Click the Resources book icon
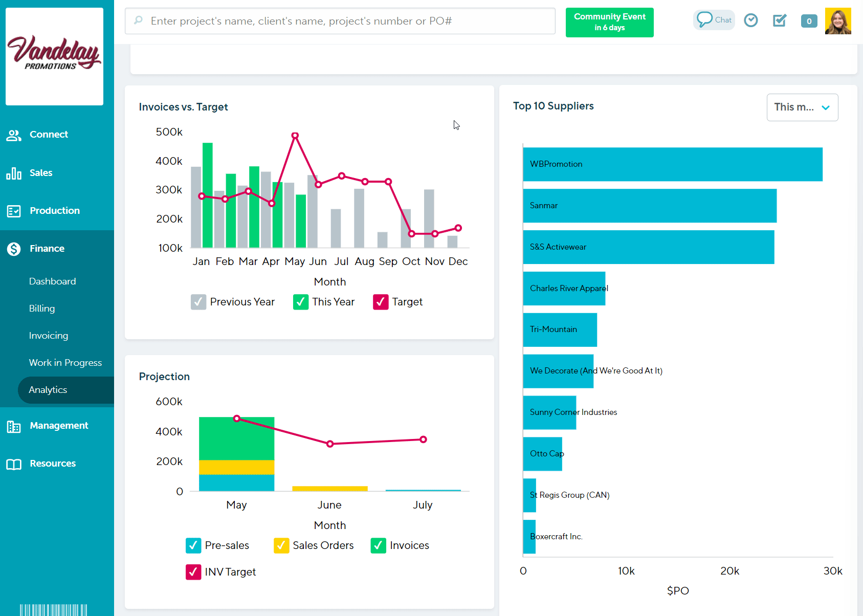Screen dimensions: 863x616 point(14,464)
